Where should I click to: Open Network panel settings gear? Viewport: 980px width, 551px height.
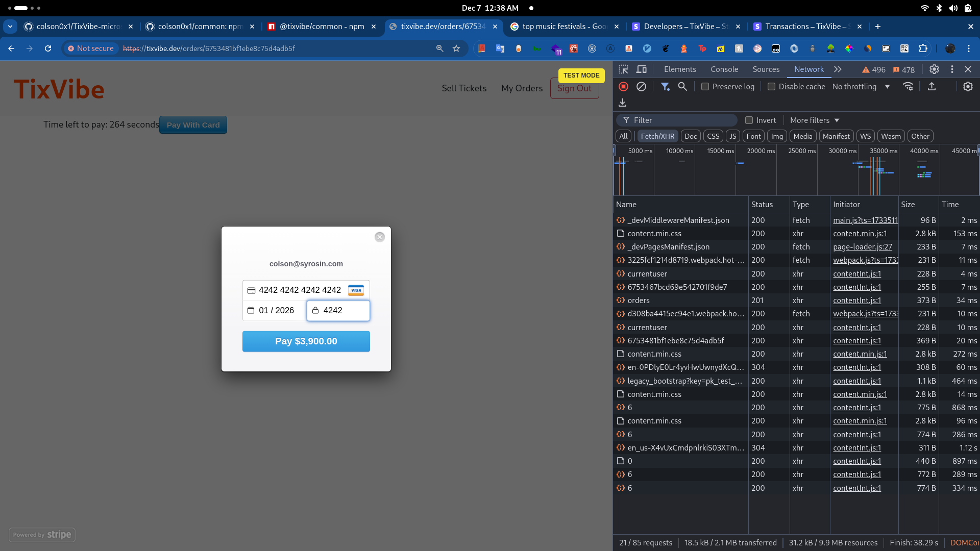968,87
